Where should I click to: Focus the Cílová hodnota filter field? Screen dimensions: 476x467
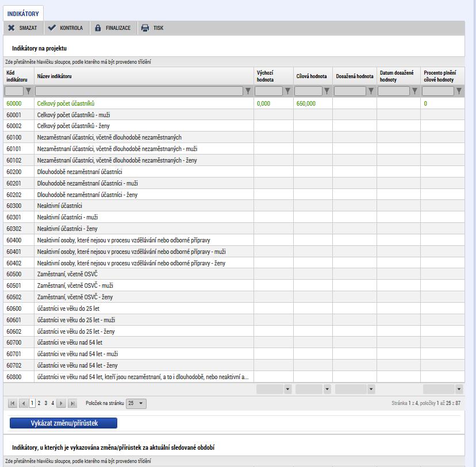[308, 91]
